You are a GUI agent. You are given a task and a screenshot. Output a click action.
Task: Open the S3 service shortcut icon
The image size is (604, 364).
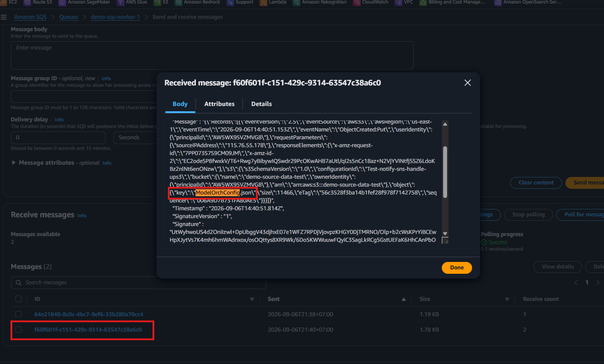[157, 2]
